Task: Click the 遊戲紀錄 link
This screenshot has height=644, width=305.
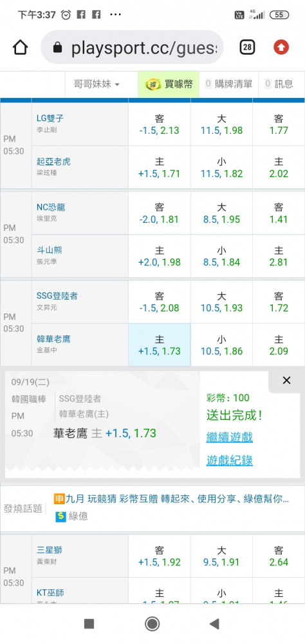Action: point(230,460)
